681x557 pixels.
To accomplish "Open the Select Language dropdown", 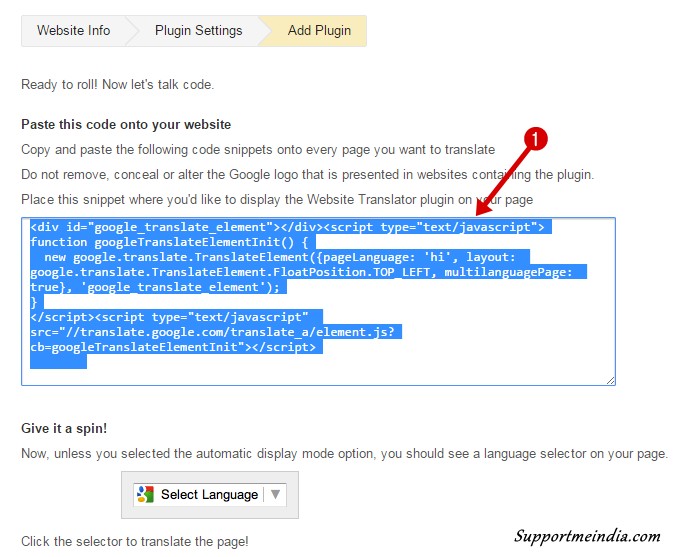I will (210, 494).
